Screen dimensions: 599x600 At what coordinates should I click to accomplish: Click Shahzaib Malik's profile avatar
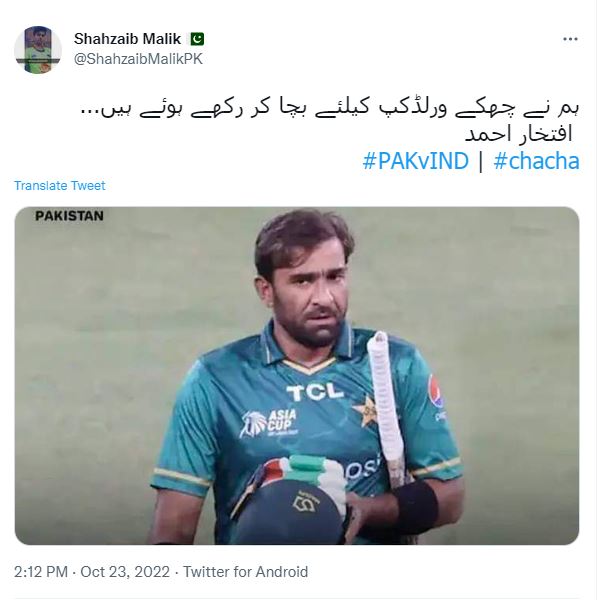coord(38,50)
